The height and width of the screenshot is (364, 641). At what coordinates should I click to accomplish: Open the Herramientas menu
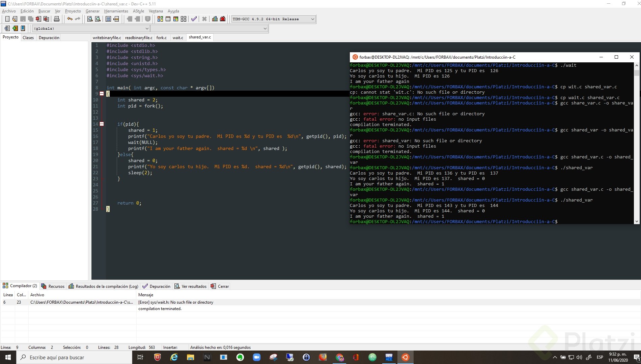click(116, 11)
